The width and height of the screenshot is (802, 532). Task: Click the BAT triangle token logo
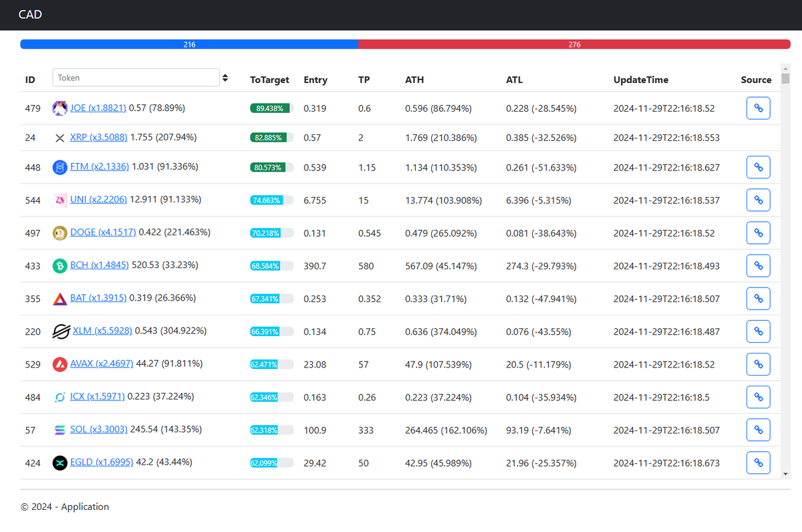tap(60, 298)
